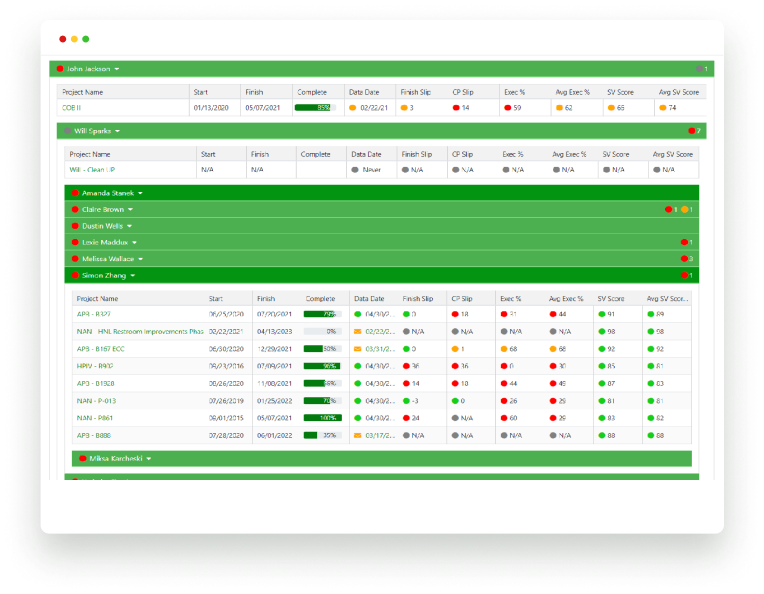The height and width of the screenshot is (594, 764).
Task: Expand the Amanda Stanek dropdown arrow
Action: click(x=140, y=193)
